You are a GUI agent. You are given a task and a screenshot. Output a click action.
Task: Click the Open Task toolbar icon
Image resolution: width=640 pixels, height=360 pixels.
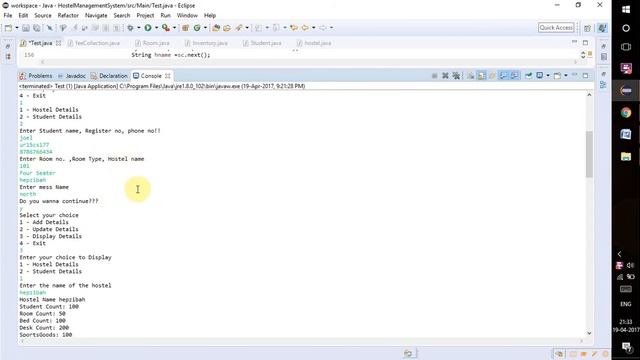tap(227, 28)
